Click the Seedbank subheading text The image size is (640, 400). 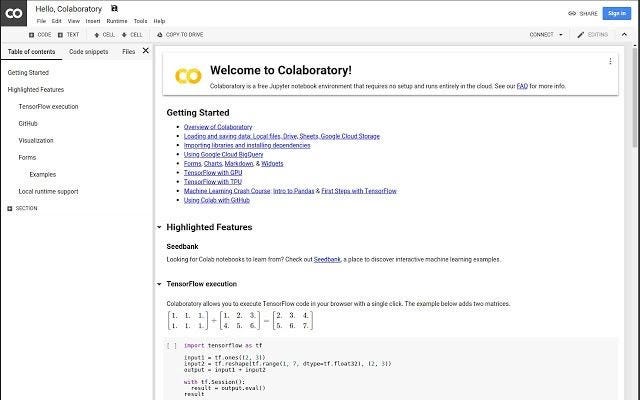[182, 247]
